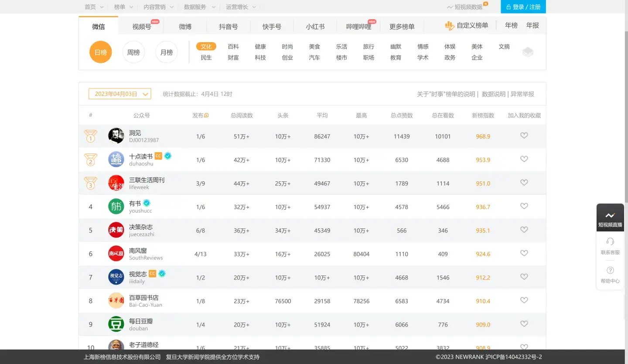Screen dimensions: 628x364
Task: Open 年榜 link
Action: click(511, 26)
